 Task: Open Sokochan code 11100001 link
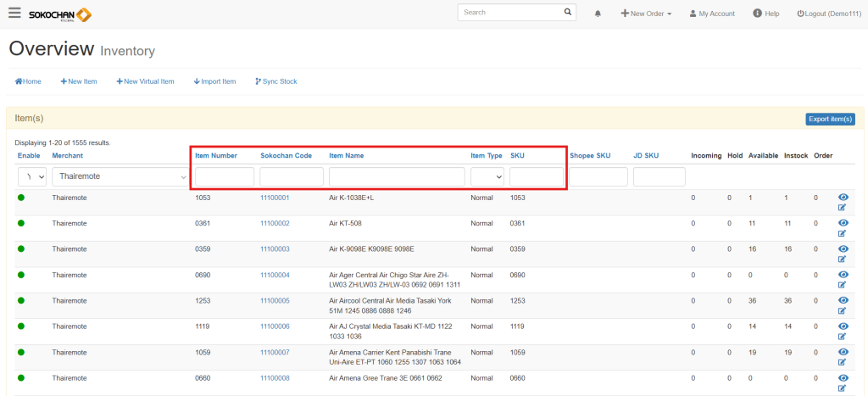[275, 198]
